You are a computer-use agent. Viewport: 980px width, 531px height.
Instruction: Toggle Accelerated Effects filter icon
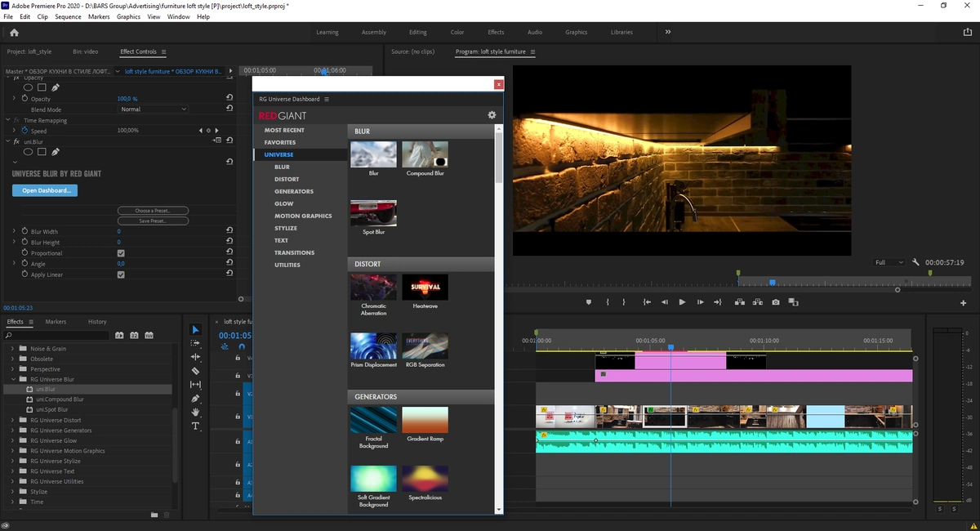click(x=120, y=335)
